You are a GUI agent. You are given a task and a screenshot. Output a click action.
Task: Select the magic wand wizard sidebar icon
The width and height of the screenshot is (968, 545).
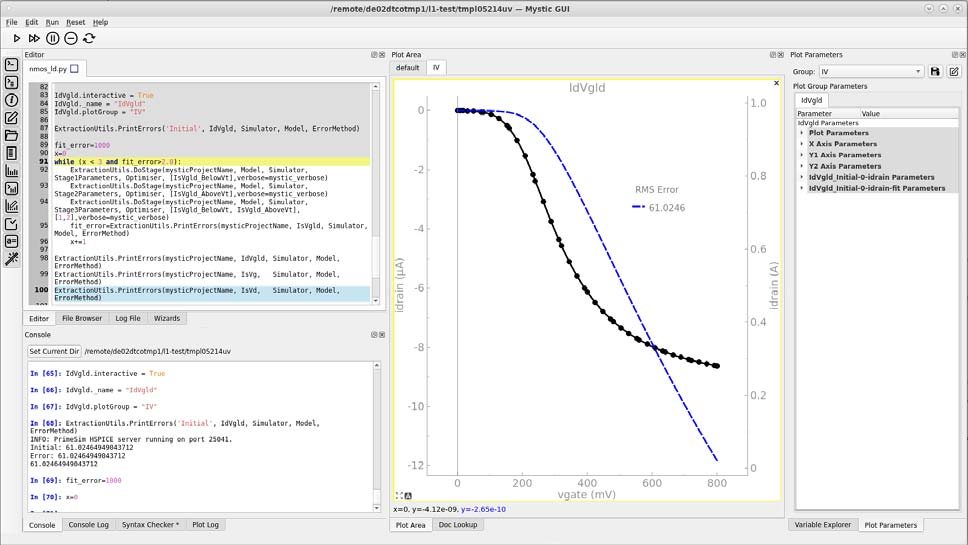click(12, 259)
